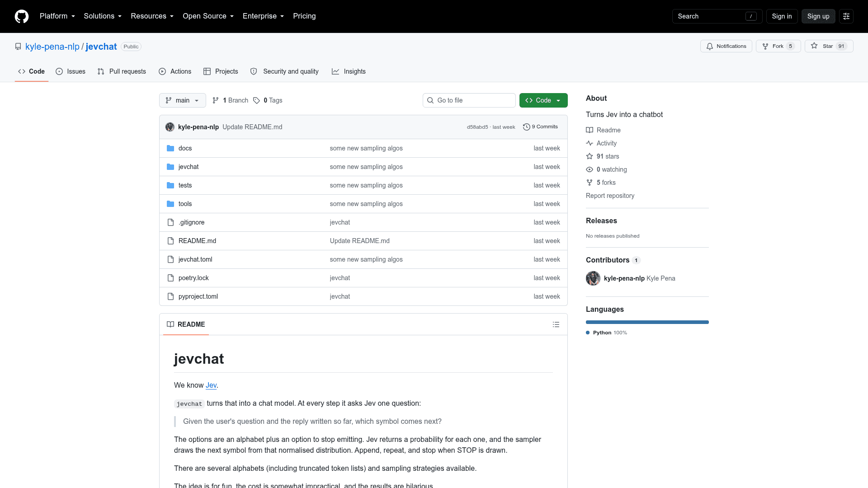Open the 1 Branch link
Screen dimensions: 868x488
[x=231, y=100]
